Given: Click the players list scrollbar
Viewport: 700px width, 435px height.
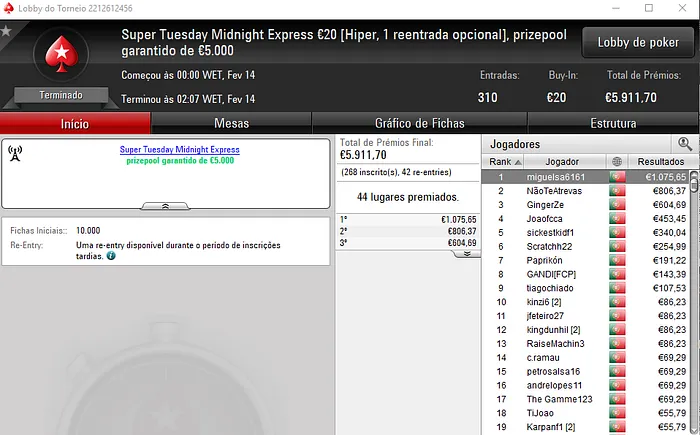Looking at the screenshot, I should 694,302.
